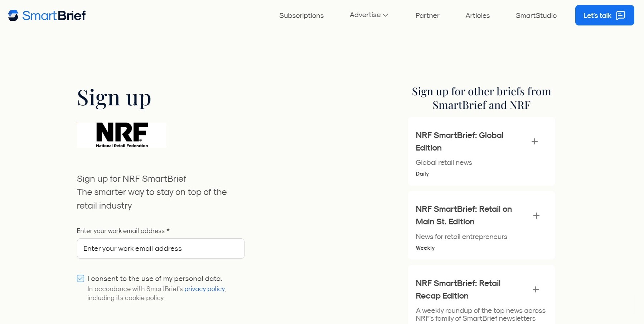Viewport: 644px width, 324px height.
Task: Go to the Partner page
Action: [427, 15]
